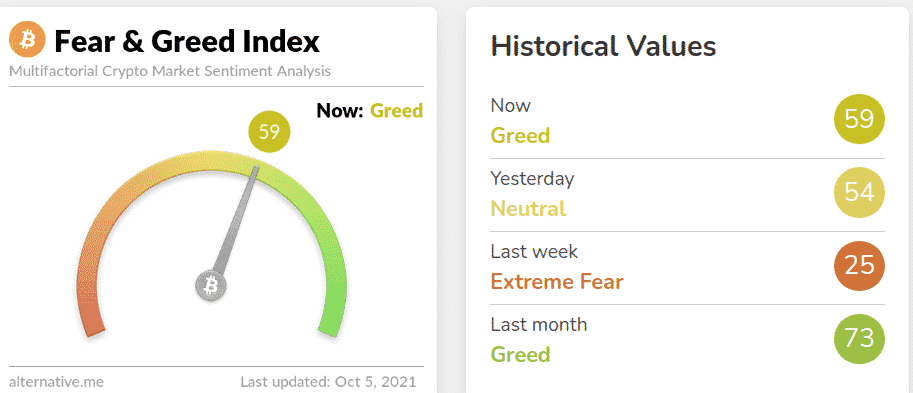Open the alternative.me source link
The height and width of the screenshot is (393, 913).
pyautogui.click(x=56, y=382)
